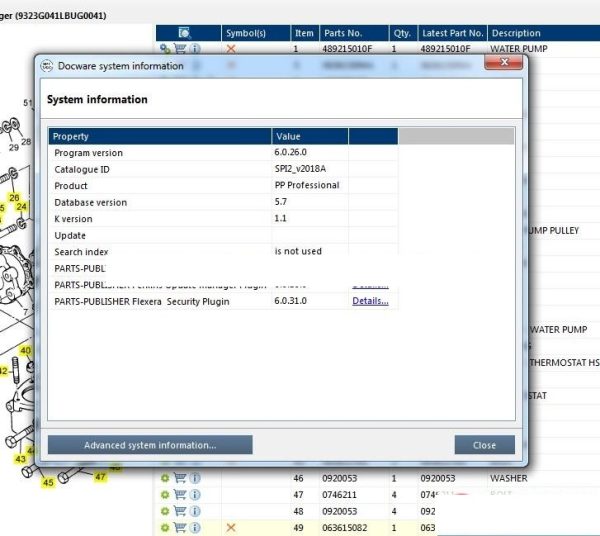
Task: Select the Database version row
Action: click(223, 202)
